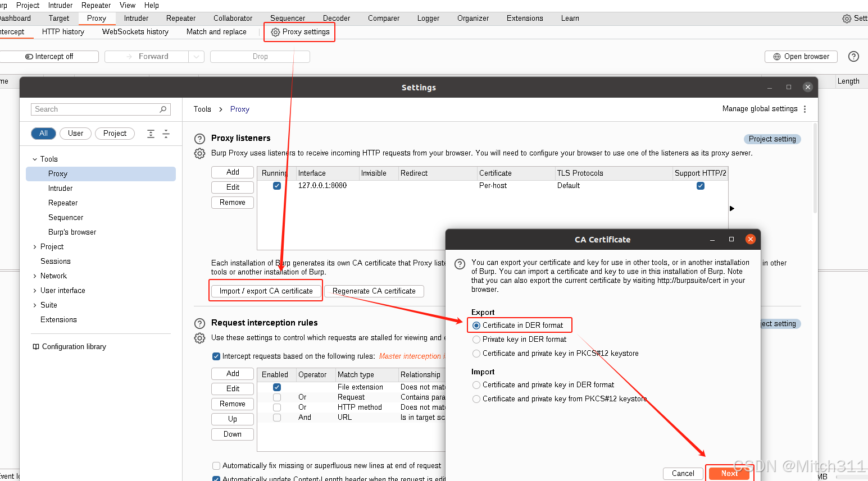Click the help icon next to Proxy listeners
The width and height of the screenshot is (868, 481).
pos(199,139)
